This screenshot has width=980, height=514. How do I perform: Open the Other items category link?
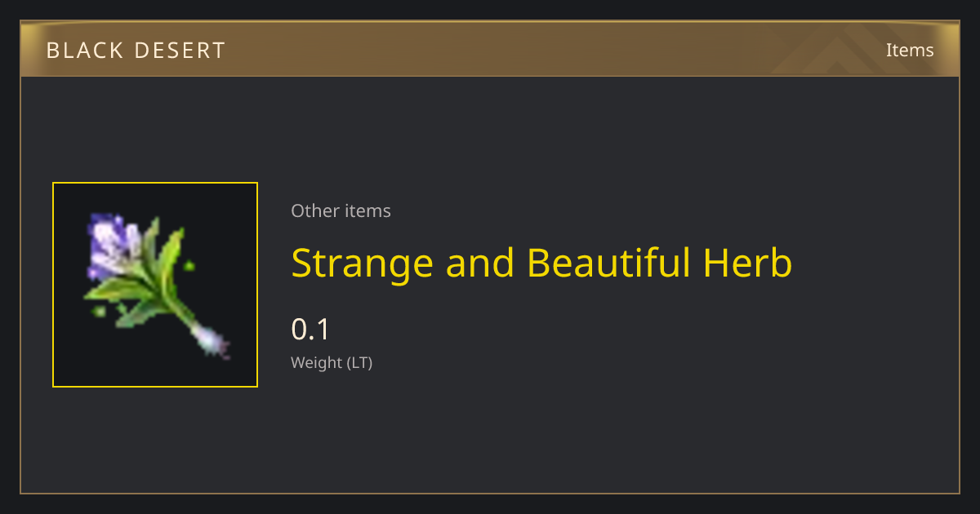coord(341,210)
